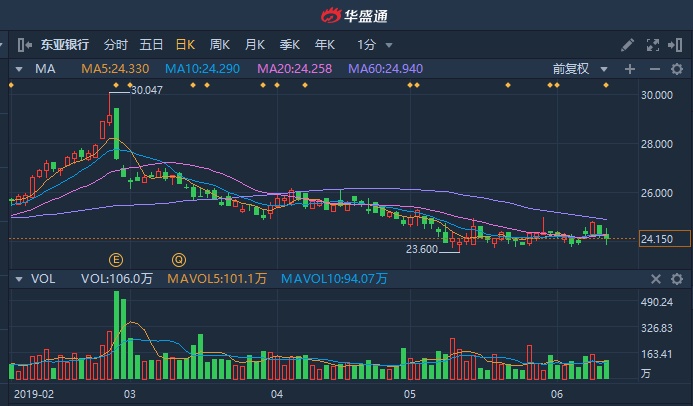Toggle the right side panel arrow icon

click(675, 45)
